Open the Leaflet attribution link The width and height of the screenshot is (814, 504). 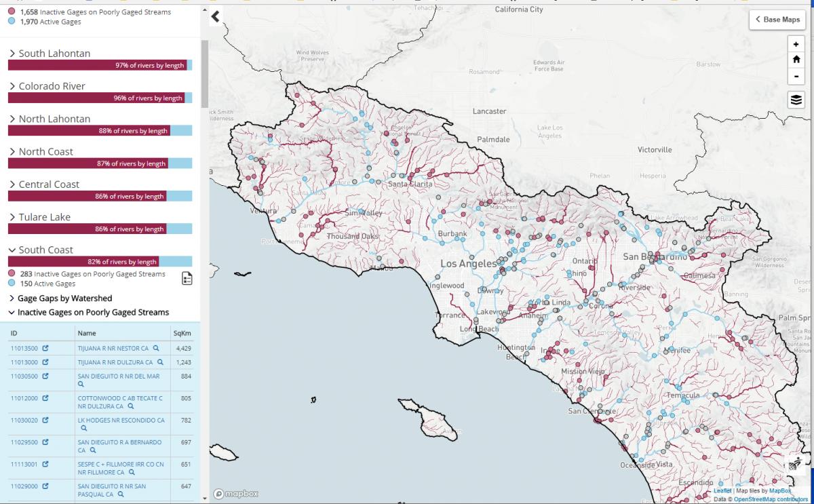722,490
